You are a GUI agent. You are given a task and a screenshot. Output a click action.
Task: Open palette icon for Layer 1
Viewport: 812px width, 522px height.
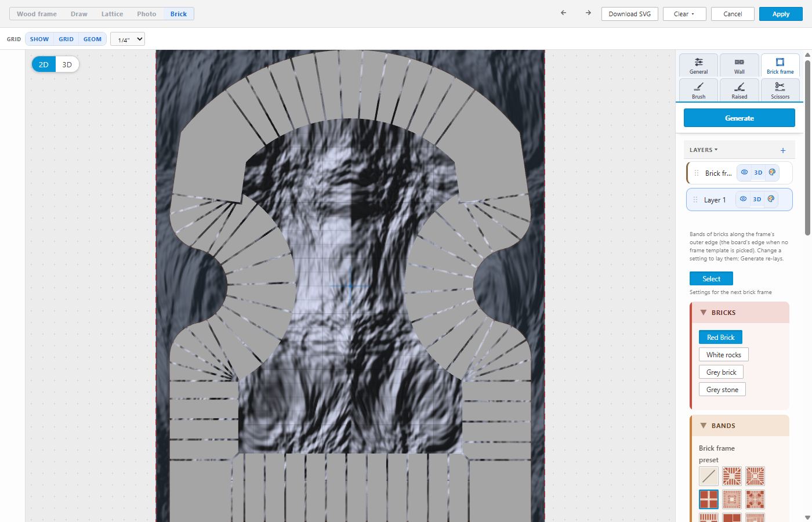[x=771, y=199]
